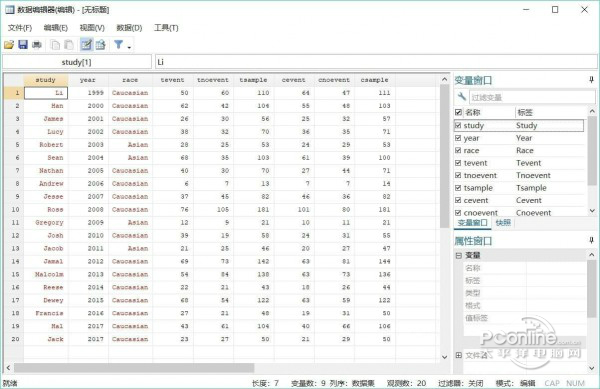600x389 pixels.
Task: Select the year column header
Action: (88, 80)
